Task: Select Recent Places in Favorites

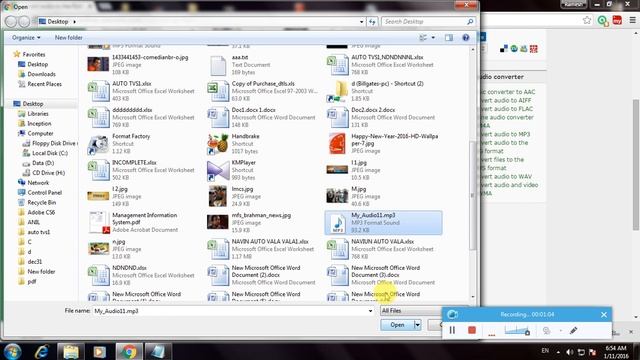Action: [x=44, y=84]
